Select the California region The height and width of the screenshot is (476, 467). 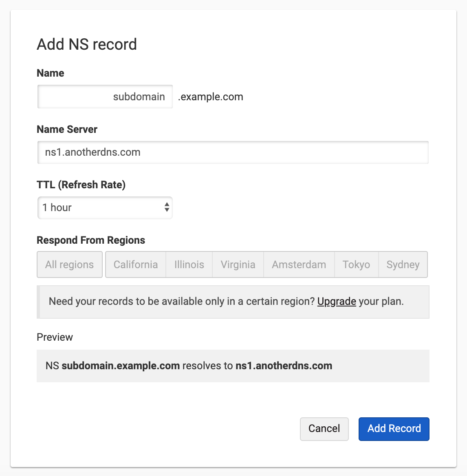[135, 264]
